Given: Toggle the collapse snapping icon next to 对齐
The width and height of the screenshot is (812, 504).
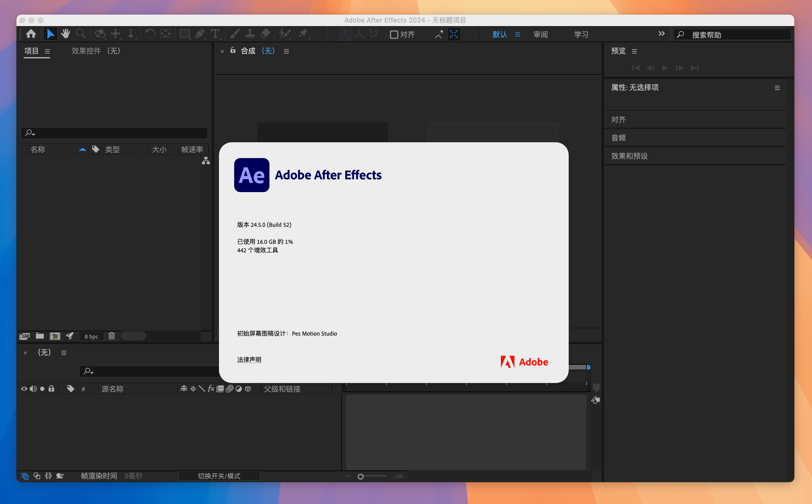Looking at the screenshot, I should point(439,34).
